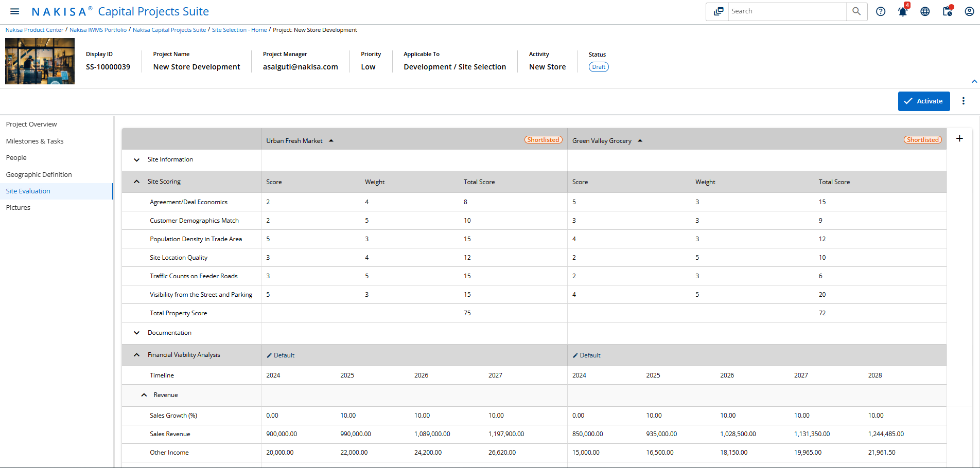Collapse Financial Viability Analysis section
Image resolution: width=980 pixels, height=468 pixels.
click(136, 355)
